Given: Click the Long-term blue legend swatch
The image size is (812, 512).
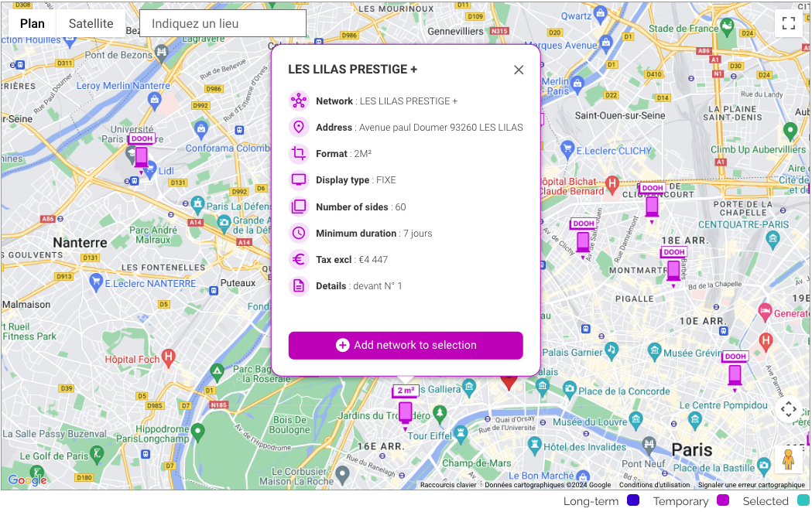Looking at the screenshot, I should pyautogui.click(x=633, y=500).
